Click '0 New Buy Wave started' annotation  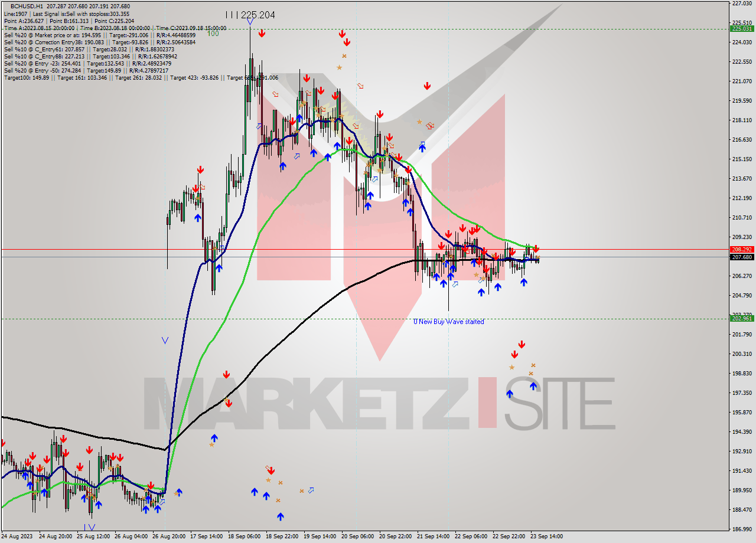448,322
